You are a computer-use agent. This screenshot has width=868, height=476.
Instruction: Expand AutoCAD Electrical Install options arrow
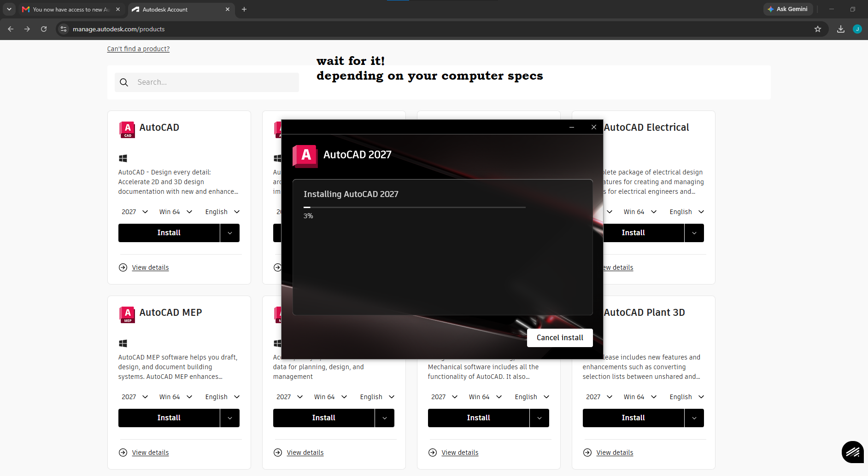(694, 233)
